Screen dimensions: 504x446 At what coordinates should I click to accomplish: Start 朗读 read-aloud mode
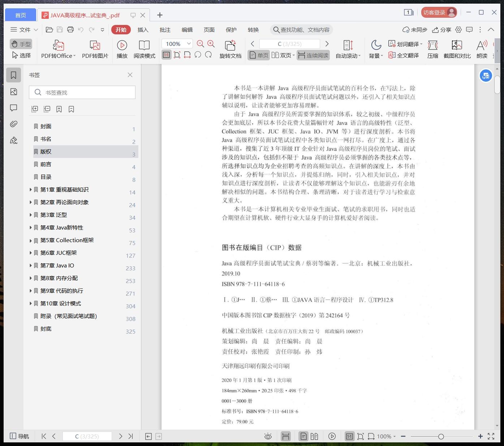[481, 50]
